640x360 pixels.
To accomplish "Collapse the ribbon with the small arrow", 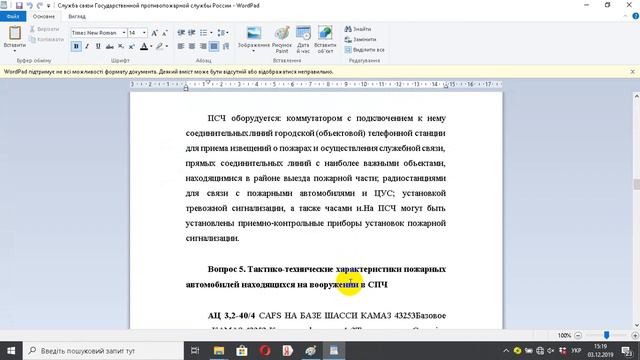I will (625, 16).
